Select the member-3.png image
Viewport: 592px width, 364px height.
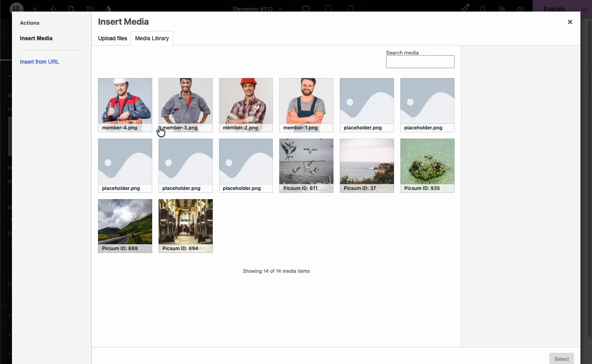[186, 105]
